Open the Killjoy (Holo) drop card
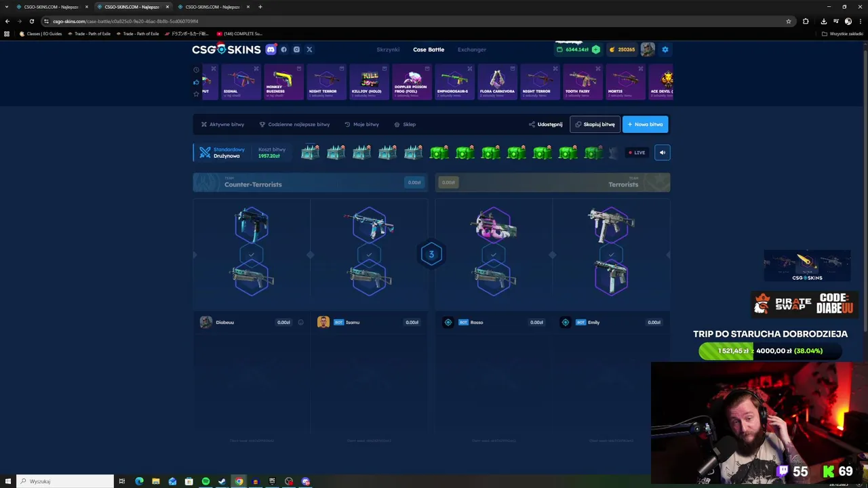 [x=370, y=82]
